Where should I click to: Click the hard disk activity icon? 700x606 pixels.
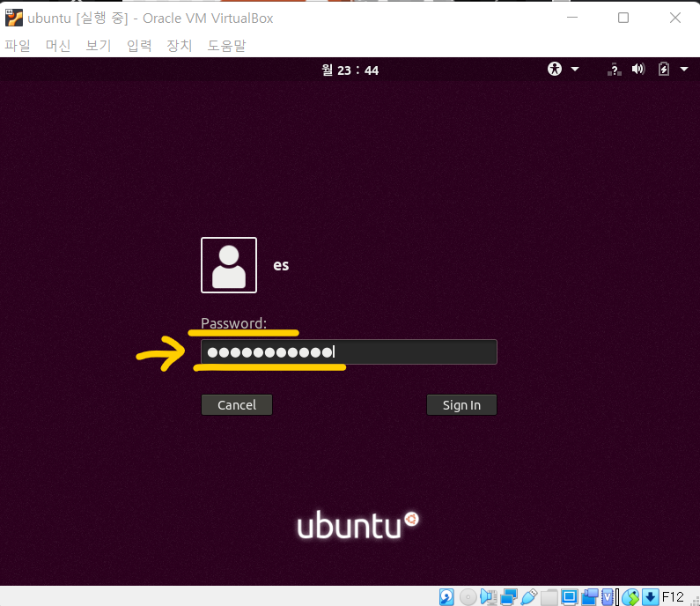click(x=446, y=597)
